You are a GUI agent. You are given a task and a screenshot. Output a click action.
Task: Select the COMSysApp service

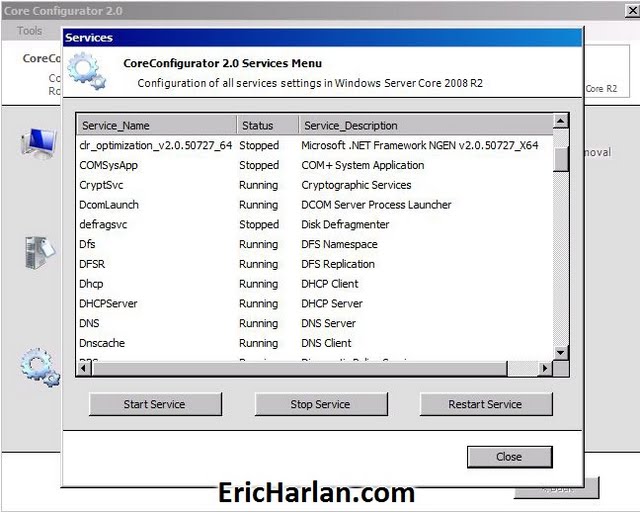point(315,165)
